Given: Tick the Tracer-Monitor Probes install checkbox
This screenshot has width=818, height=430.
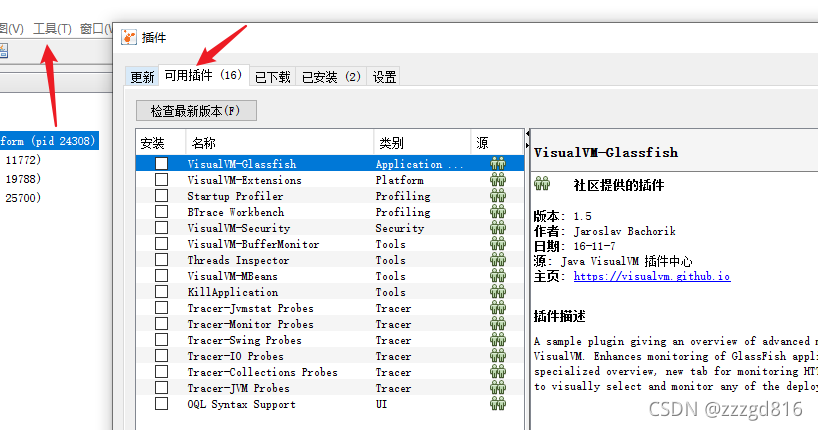Looking at the screenshot, I should click(x=162, y=324).
